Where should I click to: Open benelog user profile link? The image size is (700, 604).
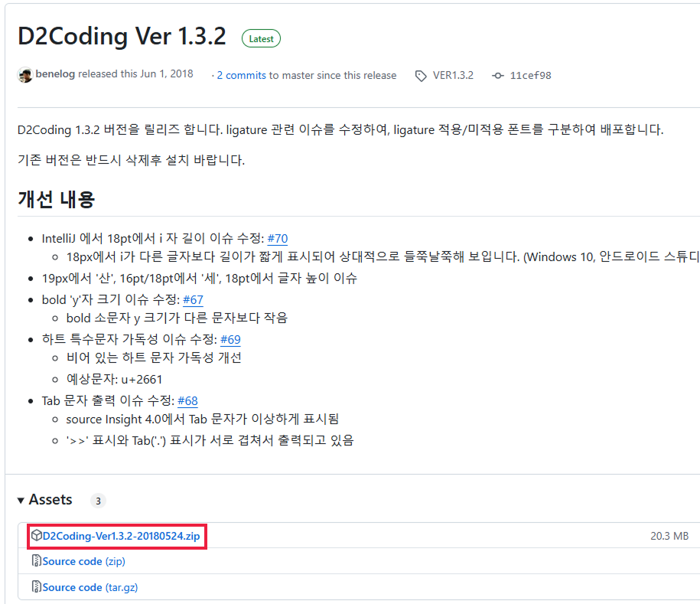click(x=55, y=73)
